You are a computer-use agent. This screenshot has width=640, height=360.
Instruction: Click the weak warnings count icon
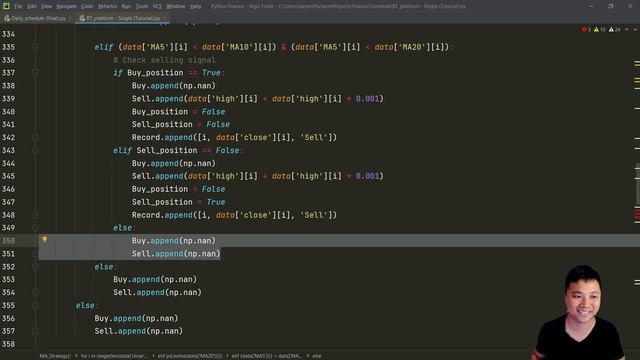click(611, 29)
